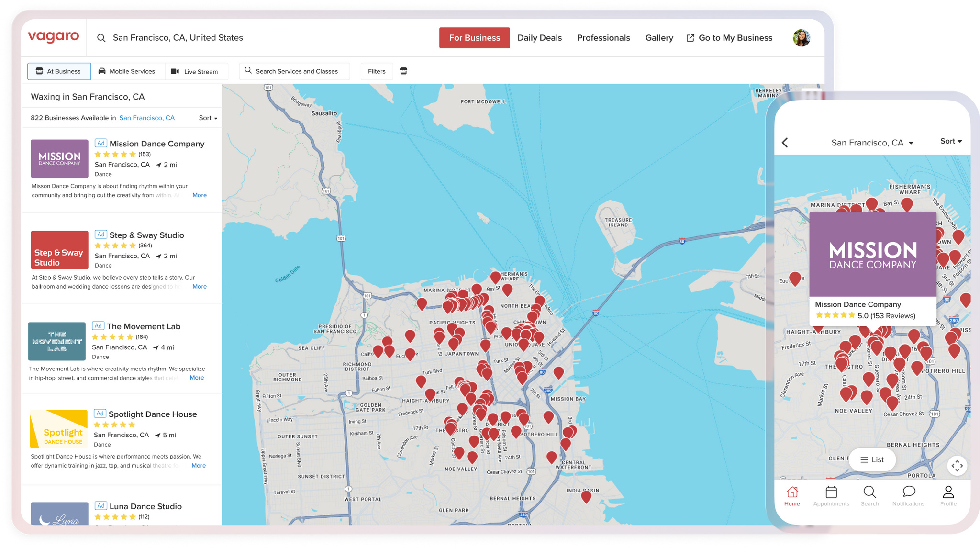Click the star rating of Step & Sway Studio
980x548 pixels.
point(115,246)
